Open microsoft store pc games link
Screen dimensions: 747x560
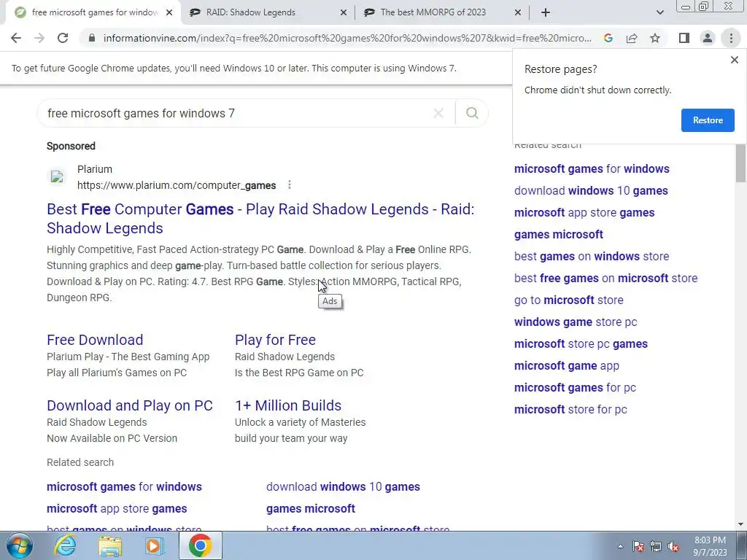tap(581, 344)
